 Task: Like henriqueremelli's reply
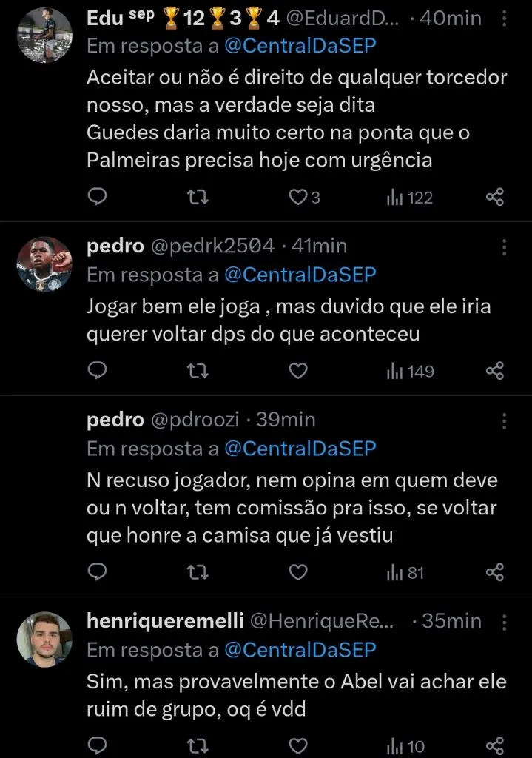point(298,746)
